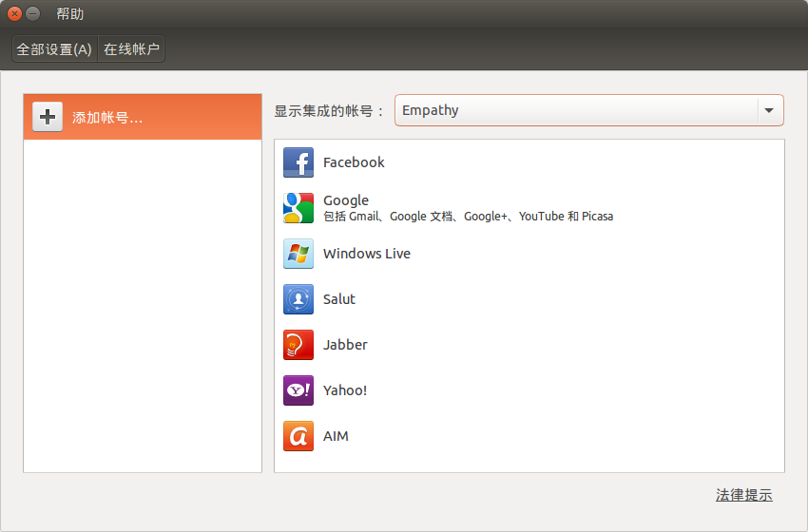Minimize the 帮助 window
Screen dimensions: 808x532
pos(32,14)
